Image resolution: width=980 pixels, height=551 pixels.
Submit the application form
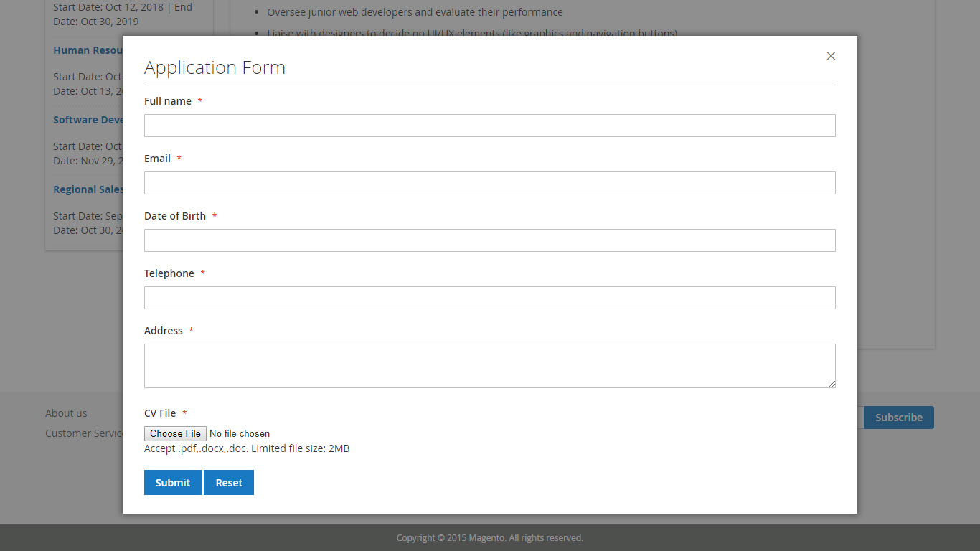(172, 483)
